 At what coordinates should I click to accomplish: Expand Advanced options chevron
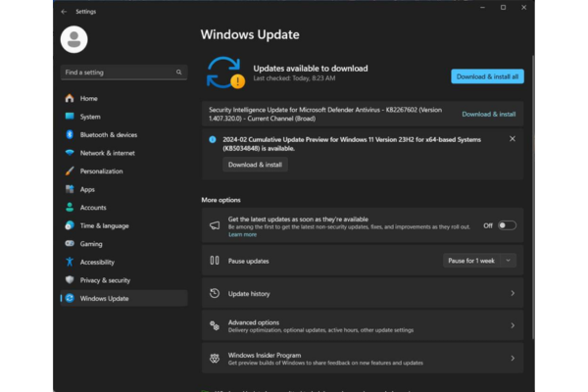513,325
